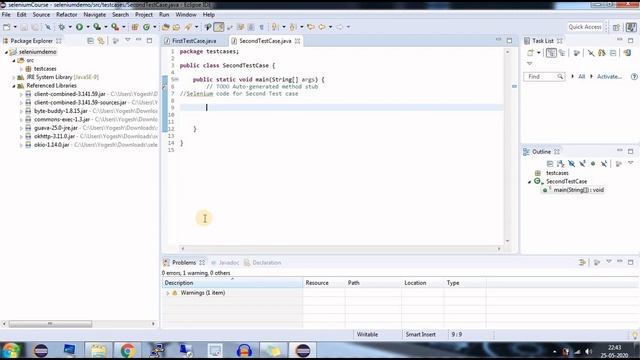Select main(String[]) : void in Outline

click(578, 190)
